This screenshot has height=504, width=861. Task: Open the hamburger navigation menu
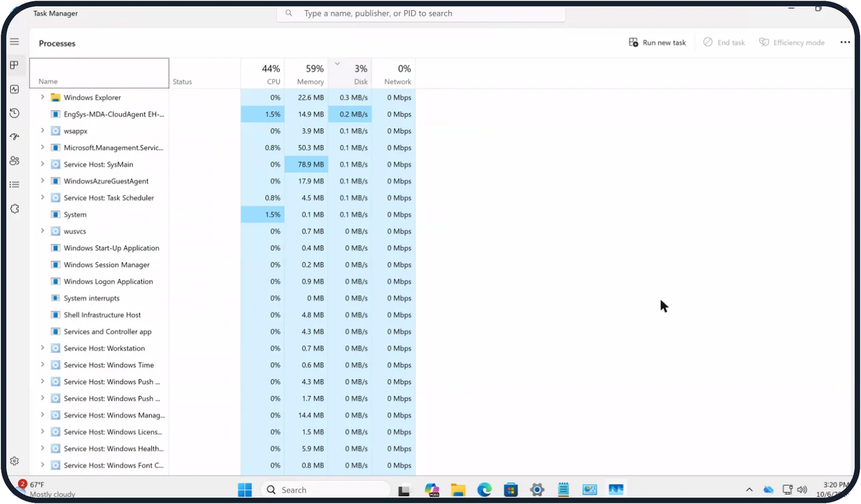(x=14, y=41)
